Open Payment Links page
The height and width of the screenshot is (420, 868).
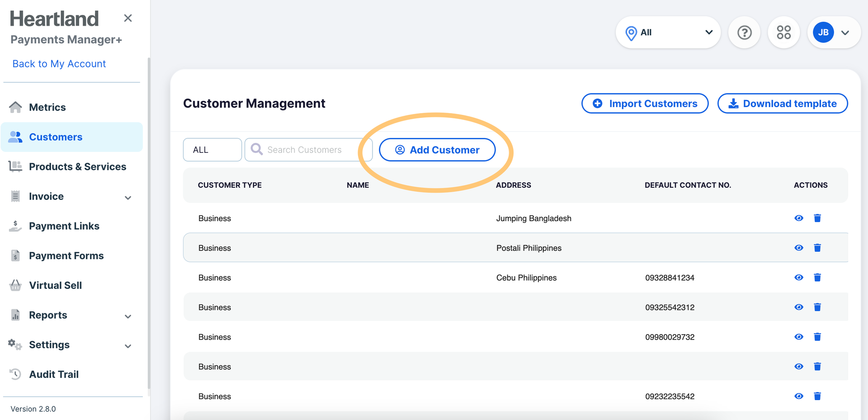(x=64, y=226)
